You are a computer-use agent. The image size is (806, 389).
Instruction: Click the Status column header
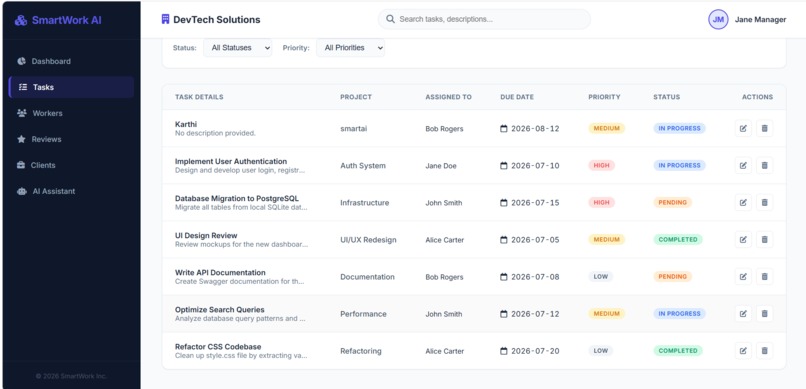coord(666,97)
